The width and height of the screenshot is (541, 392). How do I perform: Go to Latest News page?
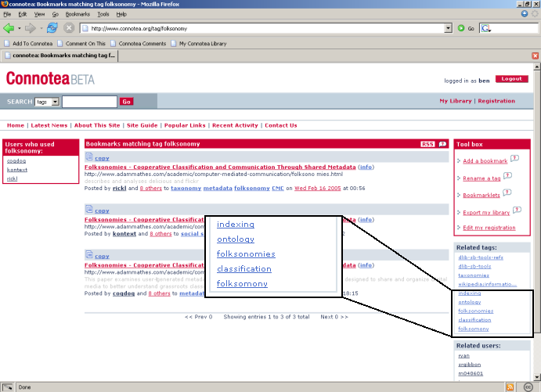(x=49, y=125)
